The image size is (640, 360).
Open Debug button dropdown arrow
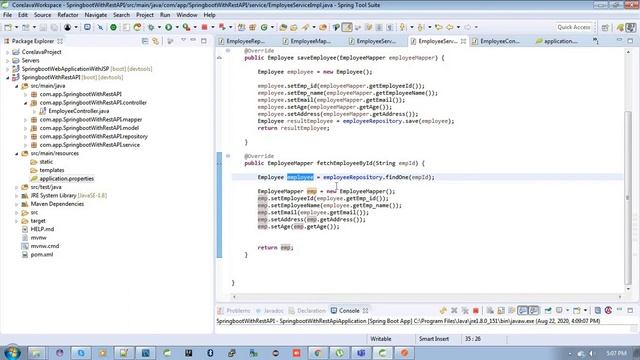[x=159, y=27]
